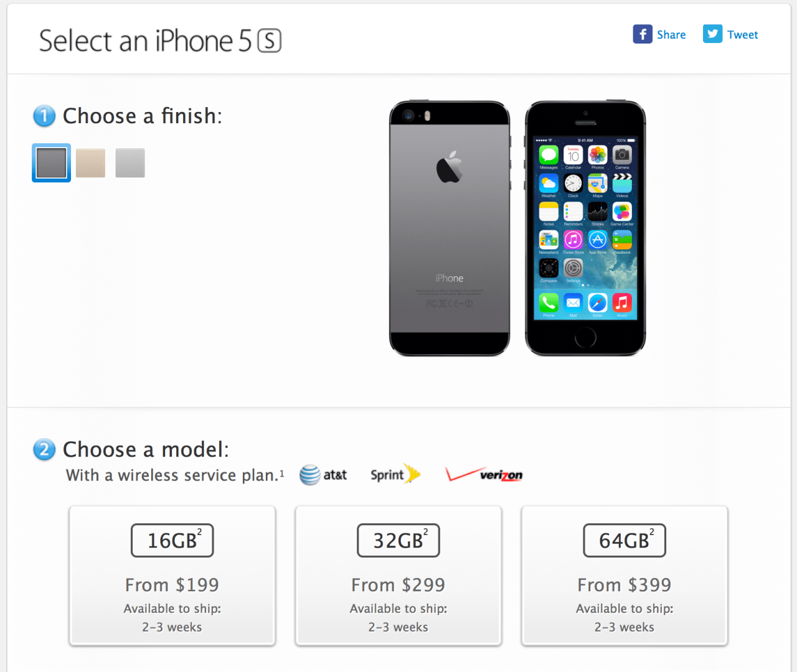797x672 pixels.
Task: Click the Share link text
Action: pos(671,35)
